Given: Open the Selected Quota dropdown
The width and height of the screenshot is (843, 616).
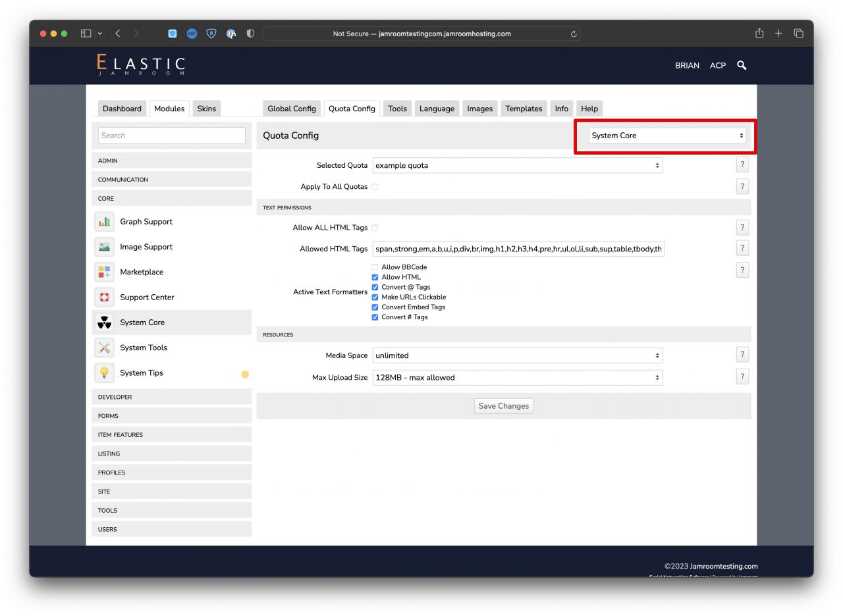Looking at the screenshot, I should (x=517, y=165).
